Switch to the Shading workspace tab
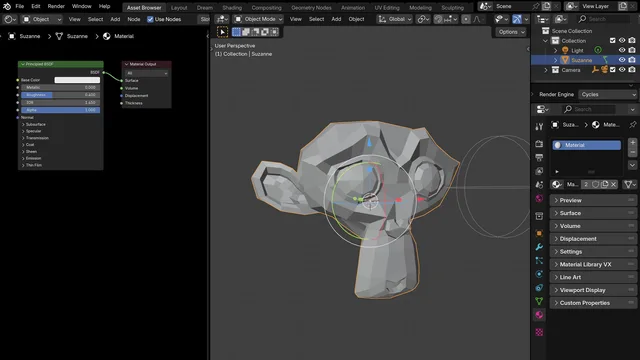The height and width of the screenshot is (360, 640). 232,7
